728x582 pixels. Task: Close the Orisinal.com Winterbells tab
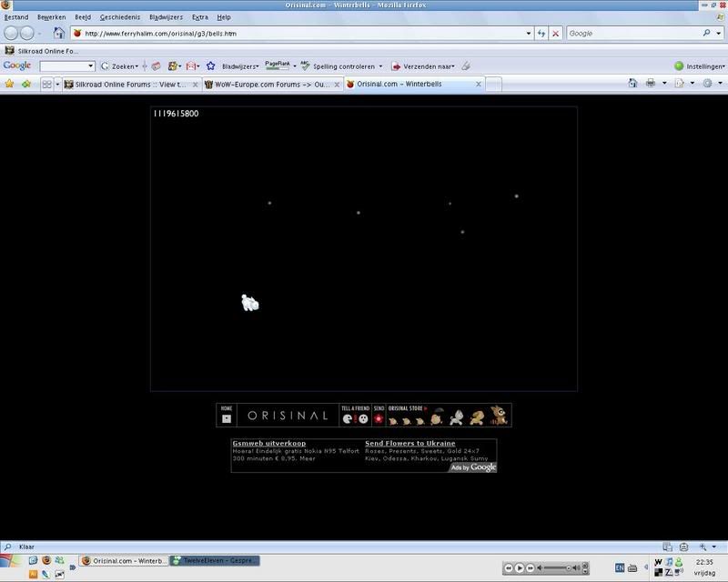click(479, 84)
